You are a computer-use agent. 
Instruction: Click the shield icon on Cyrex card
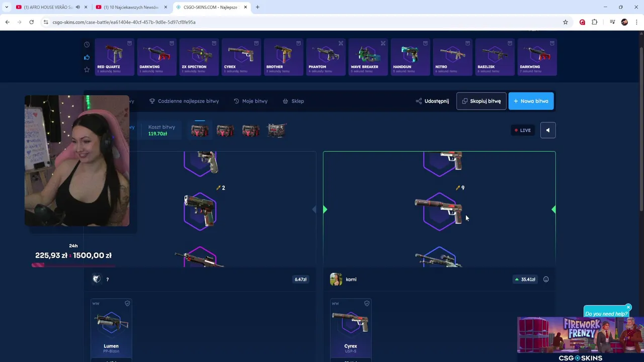point(367,303)
